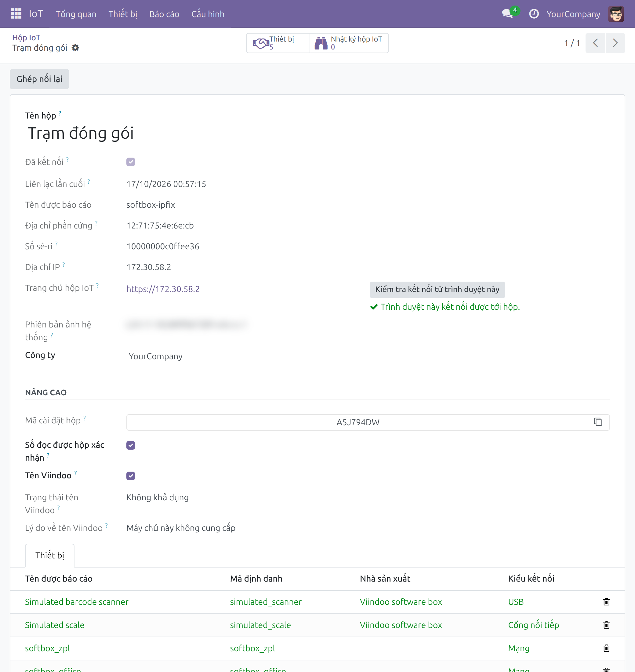Open the apps grid menu icon

16,14
